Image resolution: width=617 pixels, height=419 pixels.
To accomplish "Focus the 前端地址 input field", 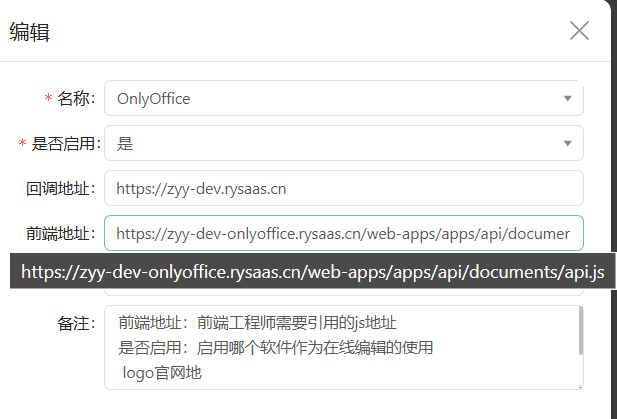I will pyautogui.click(x=344, y=233).
